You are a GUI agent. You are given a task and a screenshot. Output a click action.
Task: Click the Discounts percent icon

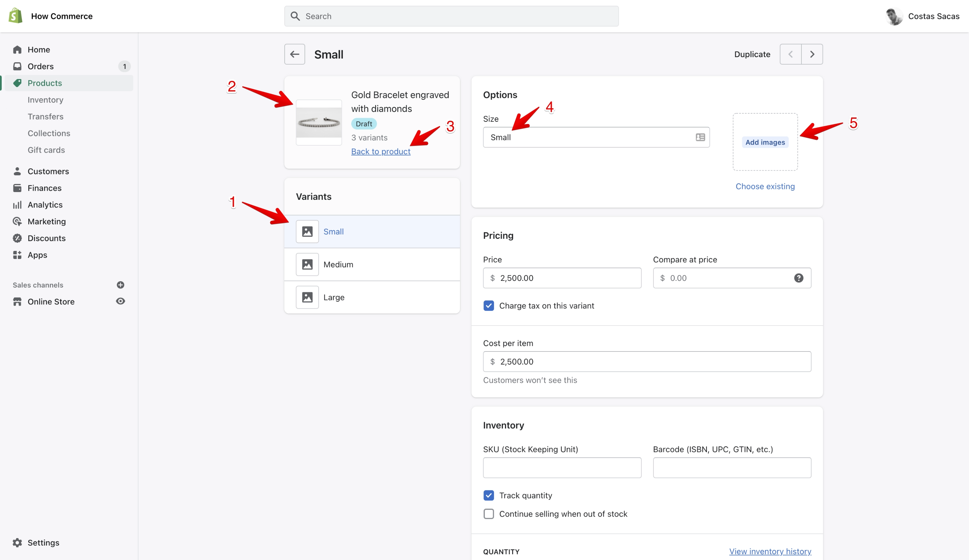point(17,238)
